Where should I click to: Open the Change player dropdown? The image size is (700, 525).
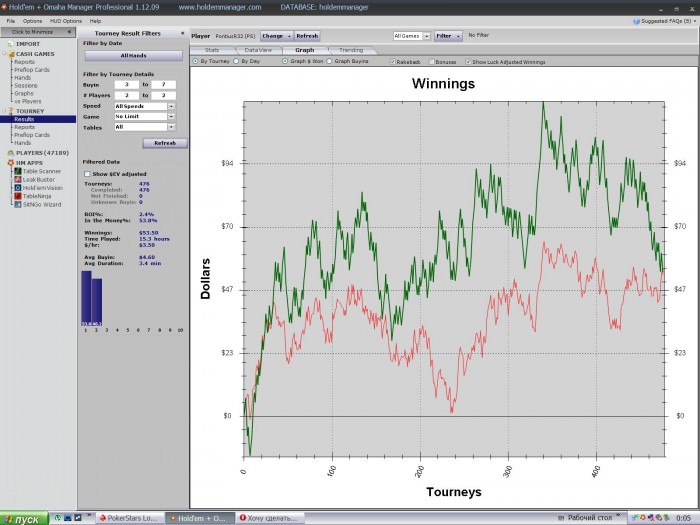coord(276,36)
